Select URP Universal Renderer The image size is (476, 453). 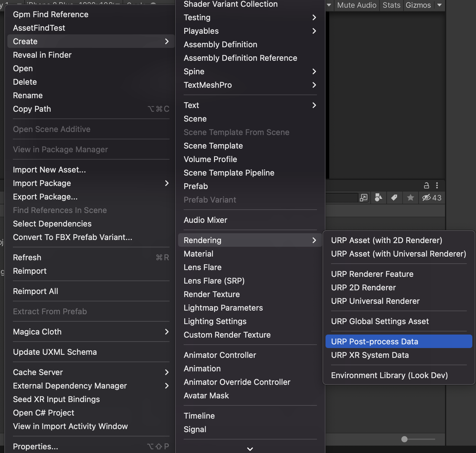tap(399, 301)
